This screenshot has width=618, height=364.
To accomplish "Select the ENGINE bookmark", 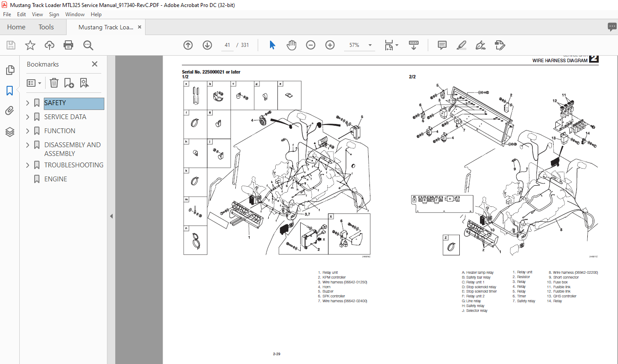I will click(56, 179).
